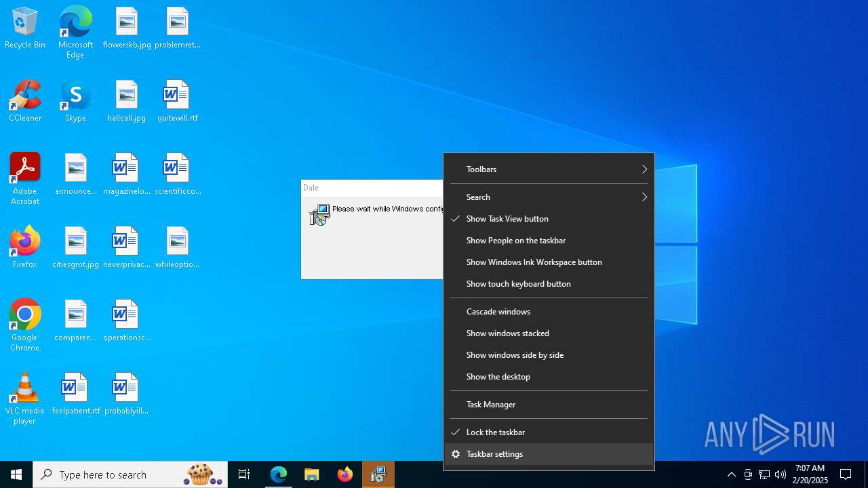Viewport: 868px width, 488px height.
Task: Select the comparen... image file
Action: 75,321
